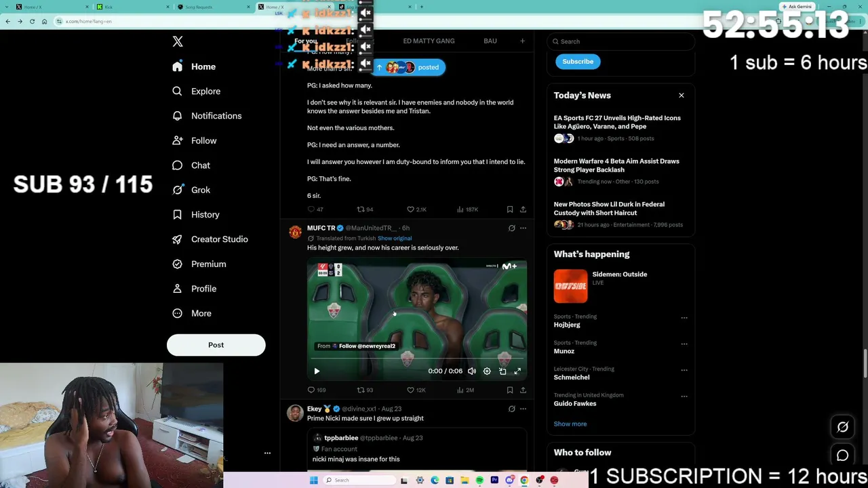Make the MUFC TR video fullscreen
Screen dimensions: 868x488
tap(517, 371)
